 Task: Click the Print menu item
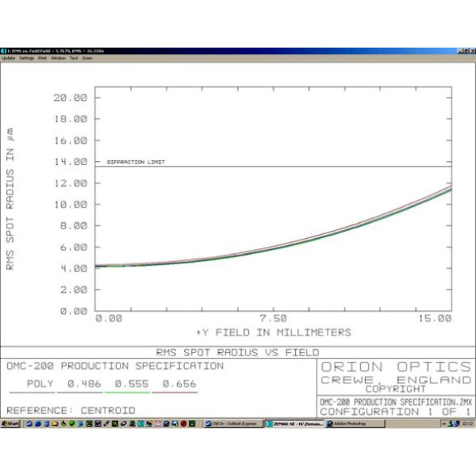[43, 58]
